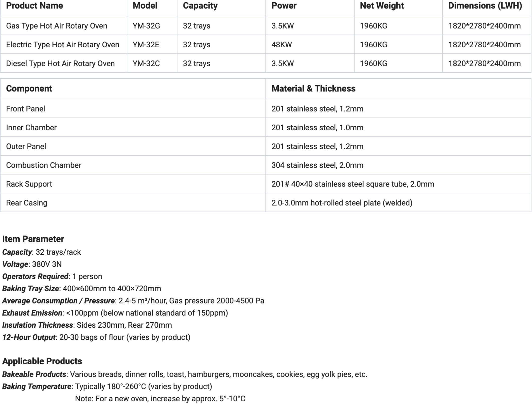Select the Net Weight column header
Image resolution: width=532 pixels, height=404 pixels.
click(382, 6)
